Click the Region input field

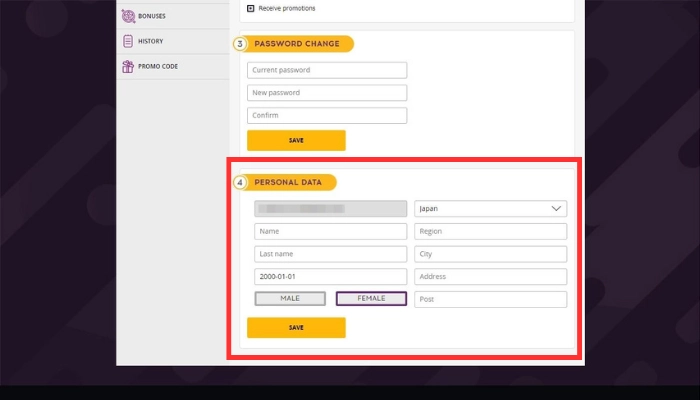point(491,231)
